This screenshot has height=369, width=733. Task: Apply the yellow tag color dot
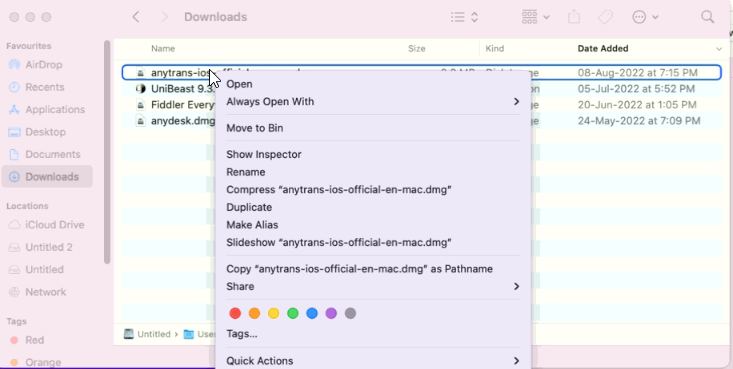(273, 313)
